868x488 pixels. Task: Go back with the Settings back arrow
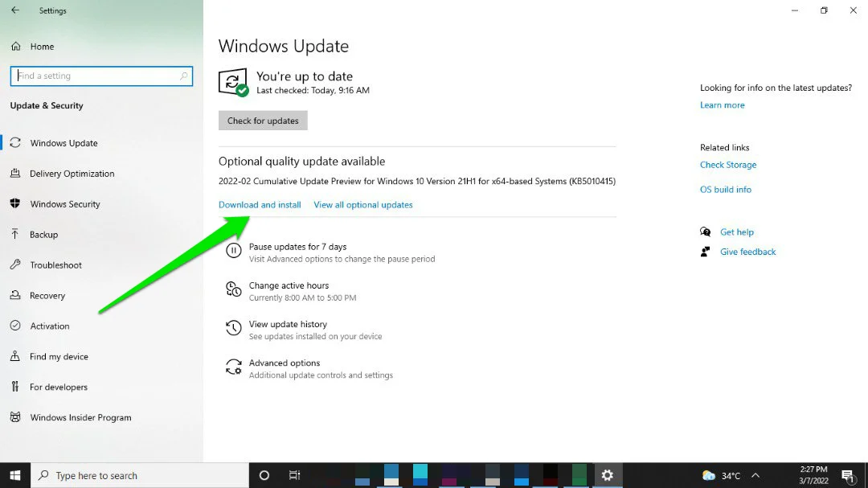15,10
